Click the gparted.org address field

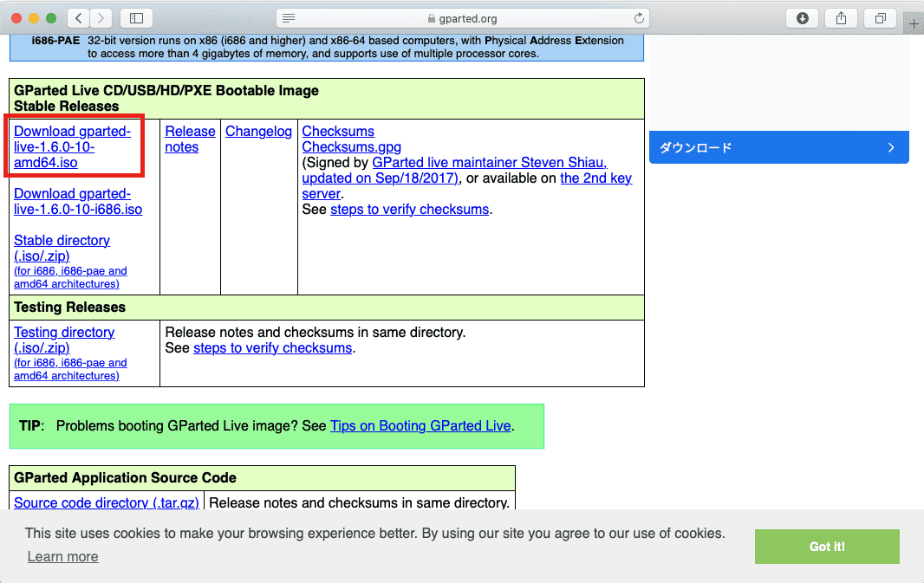point(463,18)
